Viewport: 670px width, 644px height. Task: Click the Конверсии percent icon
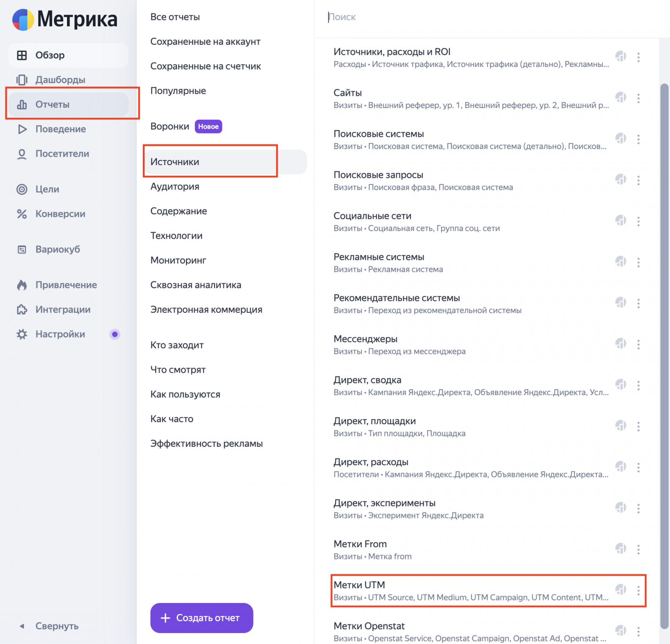pyautogui.click(x=22, y=214)
